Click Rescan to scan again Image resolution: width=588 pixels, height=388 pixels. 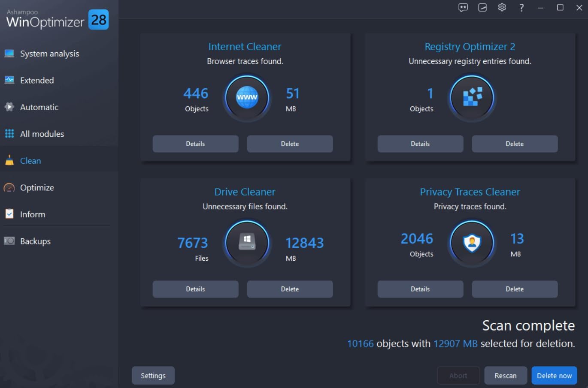(506, 375)
